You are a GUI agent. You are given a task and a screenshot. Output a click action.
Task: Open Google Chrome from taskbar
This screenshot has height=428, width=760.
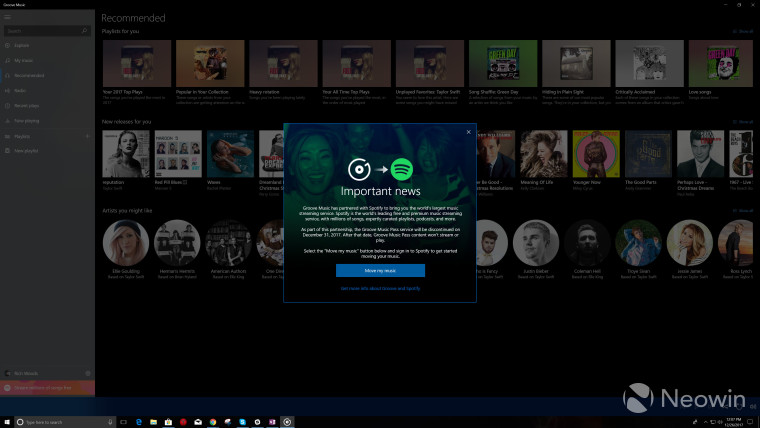213,422
